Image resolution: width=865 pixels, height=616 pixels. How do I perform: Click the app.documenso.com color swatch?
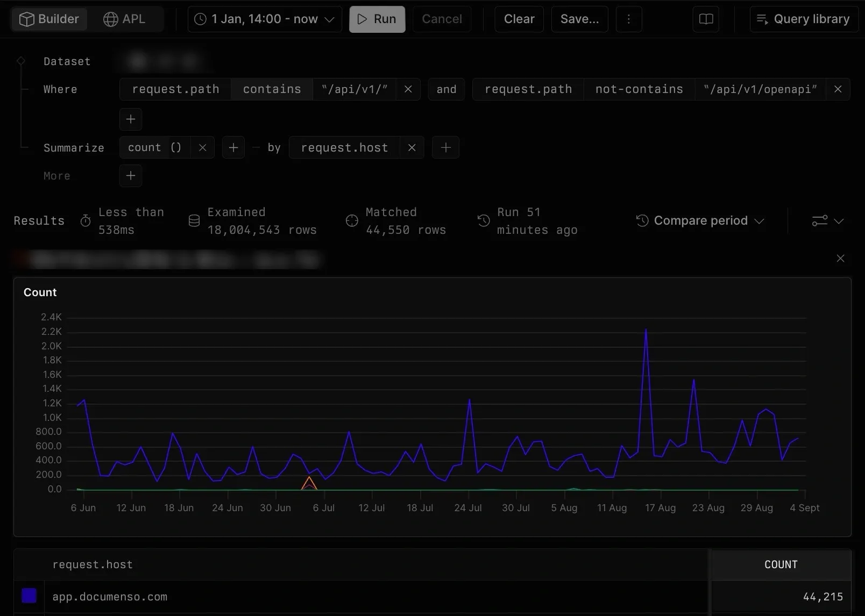point(29,596)
